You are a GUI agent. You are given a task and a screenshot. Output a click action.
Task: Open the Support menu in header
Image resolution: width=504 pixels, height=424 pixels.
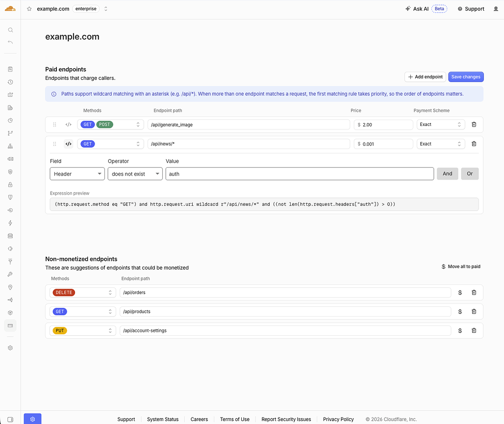[471, 9]
